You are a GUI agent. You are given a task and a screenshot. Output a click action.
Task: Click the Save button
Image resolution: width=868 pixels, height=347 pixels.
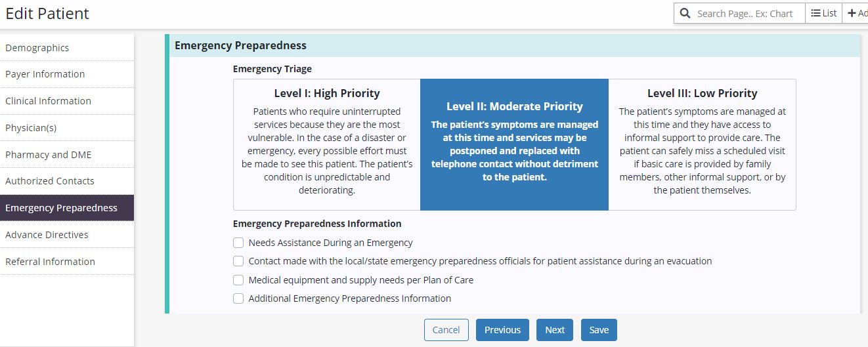tap(599, 330)
